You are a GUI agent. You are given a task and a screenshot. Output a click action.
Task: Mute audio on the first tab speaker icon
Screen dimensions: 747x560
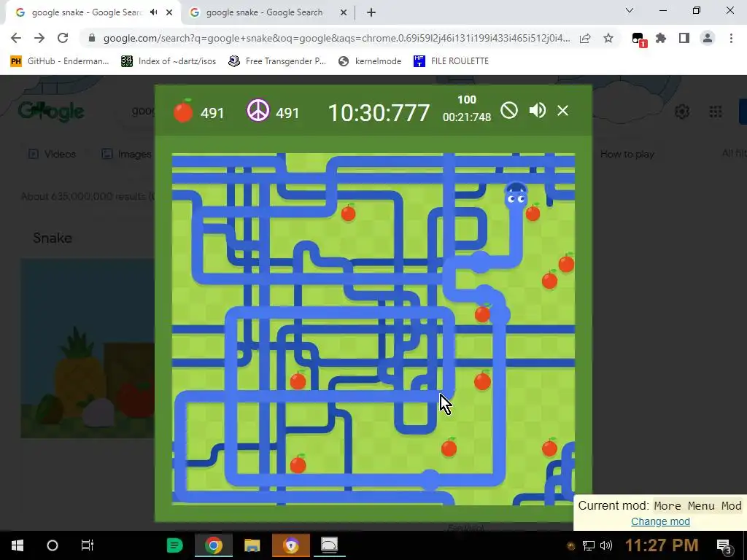[153, 12]
